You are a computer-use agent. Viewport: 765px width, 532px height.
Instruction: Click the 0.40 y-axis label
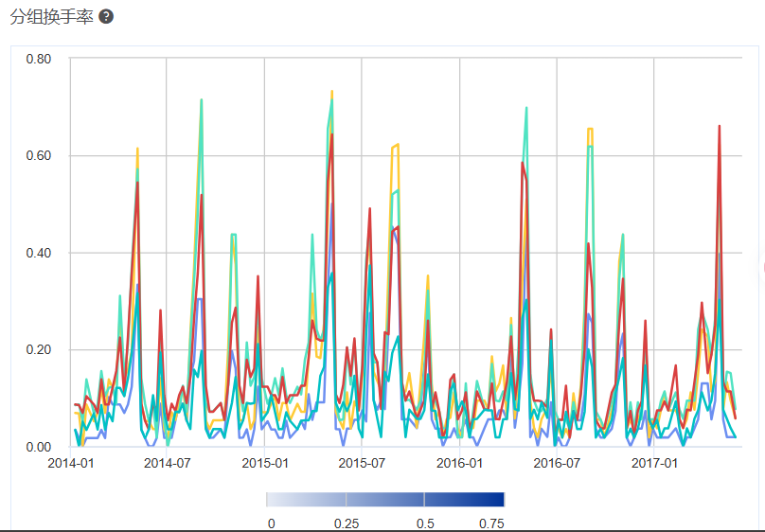click(x=38, y=253)
